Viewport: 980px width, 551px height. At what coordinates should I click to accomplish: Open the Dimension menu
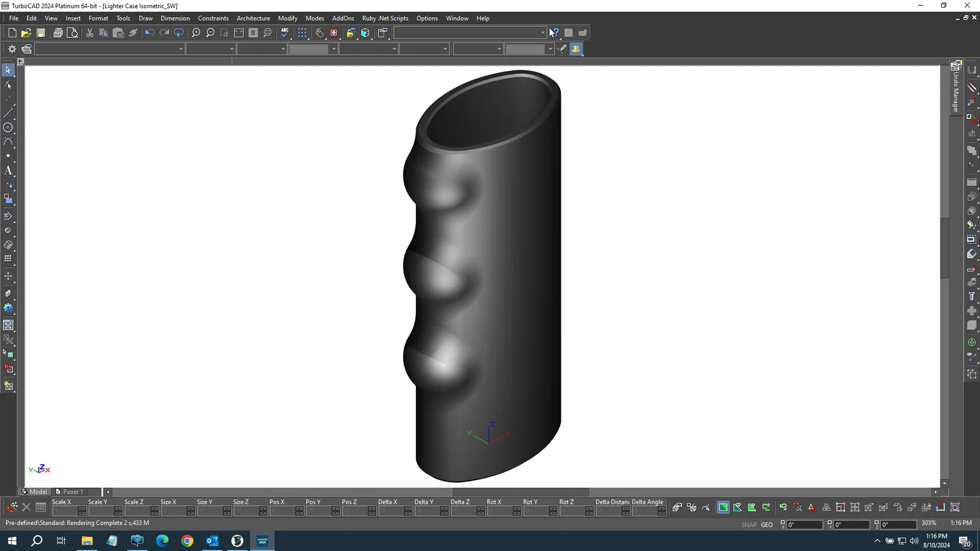[175, 18]
